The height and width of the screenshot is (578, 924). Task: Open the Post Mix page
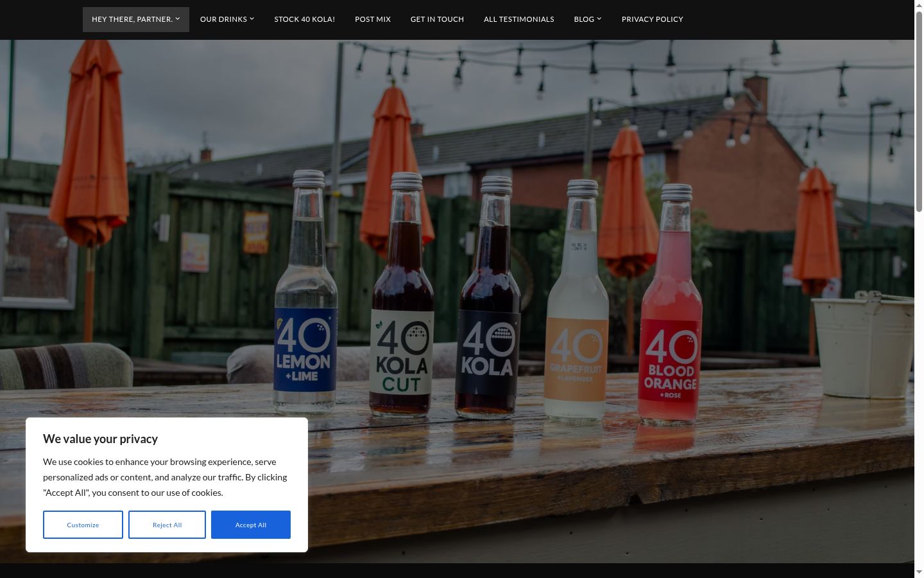[x=373, y=19]
